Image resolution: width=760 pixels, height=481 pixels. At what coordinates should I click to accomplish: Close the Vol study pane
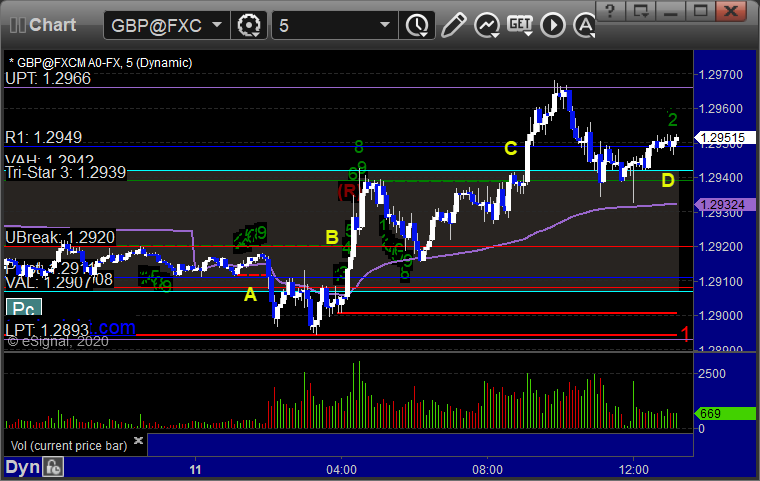138,440
